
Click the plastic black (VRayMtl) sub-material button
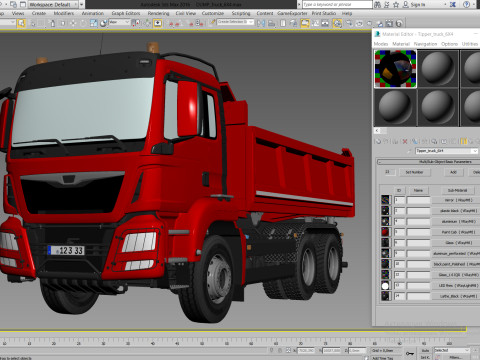[x=458, y=211]
